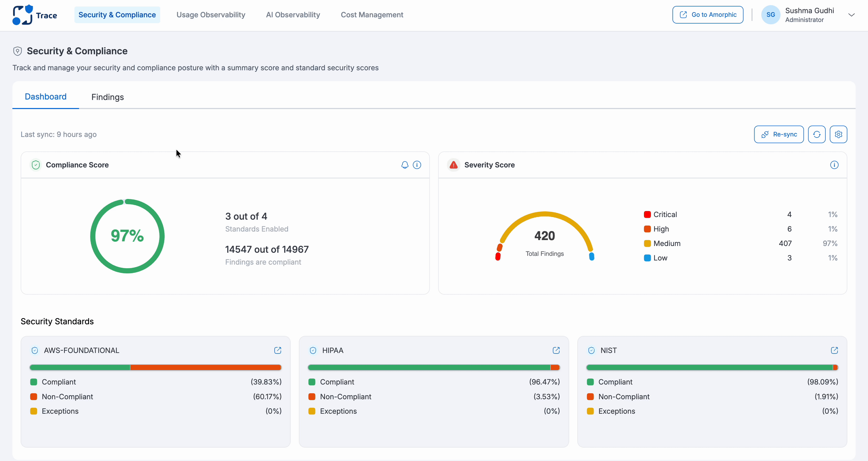Show Compliance Score info tooltip icon
The image size is (868, 461).
(x=417, y=165)
